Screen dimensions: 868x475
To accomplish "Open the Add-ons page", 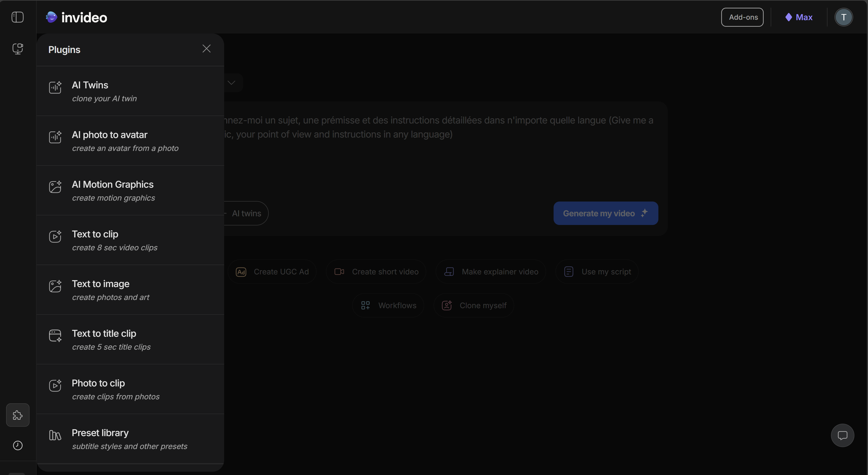I will click(742, 17).
